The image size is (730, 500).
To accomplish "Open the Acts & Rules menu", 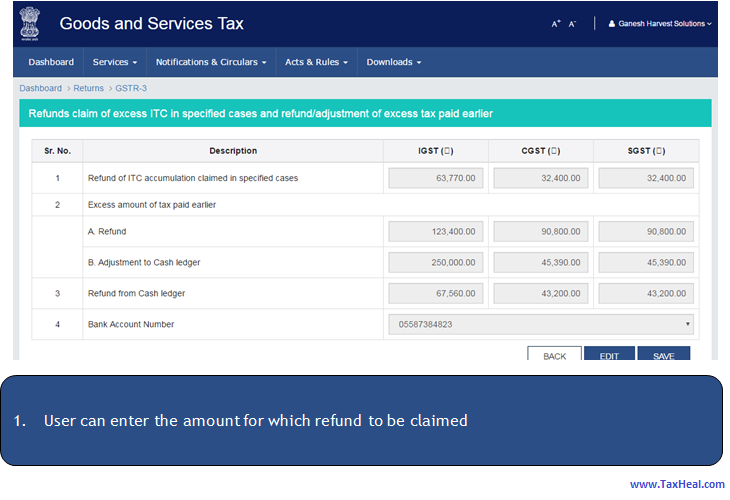I will (316, 62).
